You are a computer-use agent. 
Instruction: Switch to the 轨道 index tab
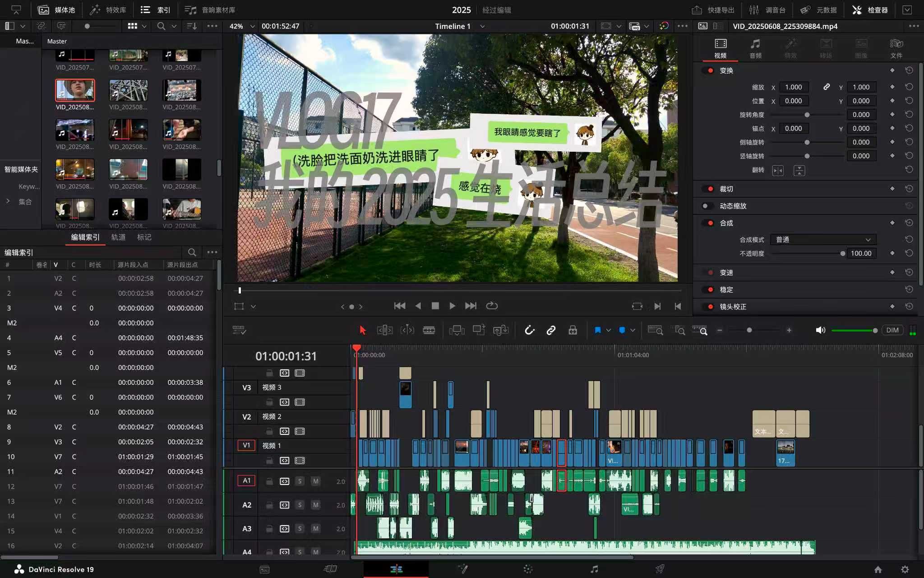118,237
